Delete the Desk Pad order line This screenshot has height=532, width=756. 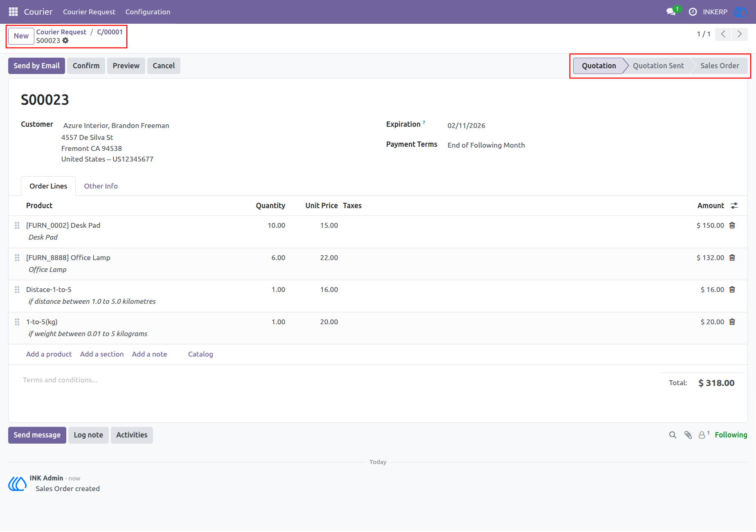click(732, 225)
